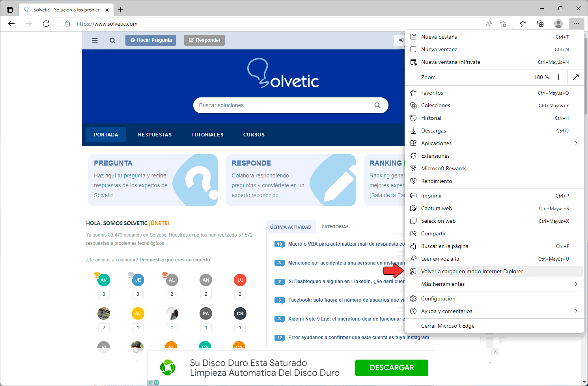
Task: Open the RESPUESTAS nav tab
Action: pos(155,135)
